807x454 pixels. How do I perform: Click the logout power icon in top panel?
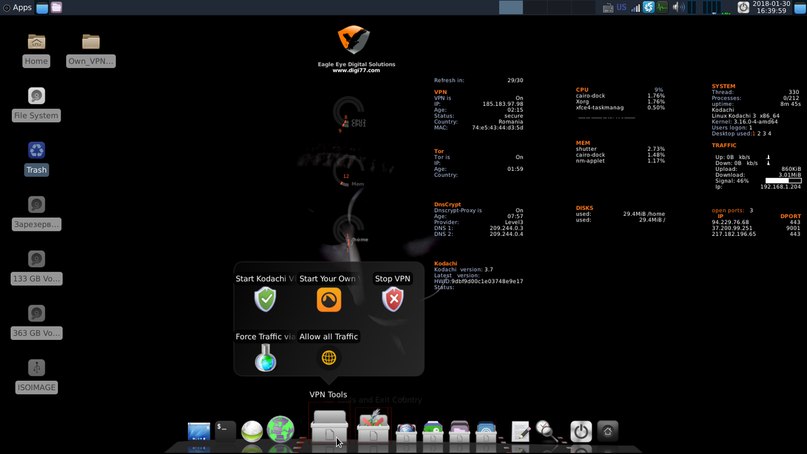pyautogui.click(x=743, y=7)
